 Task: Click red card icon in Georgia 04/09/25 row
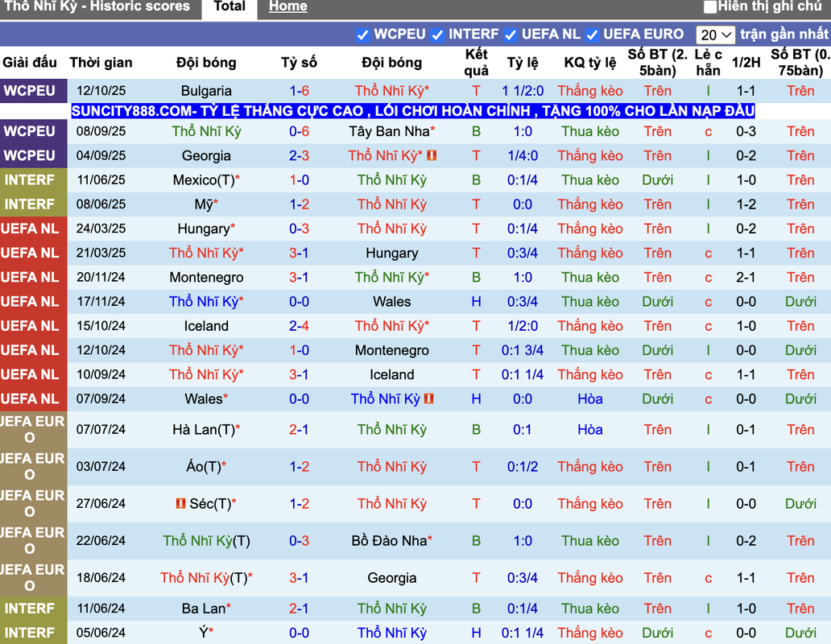click(432, 155)
